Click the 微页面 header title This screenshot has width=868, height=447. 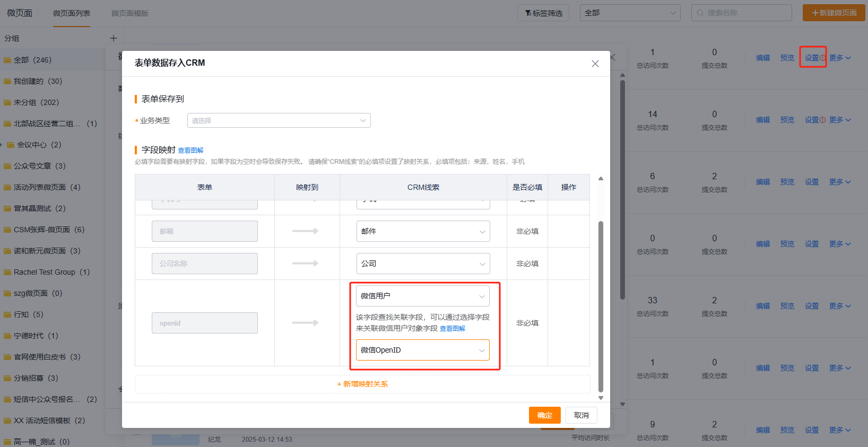(20, 13)
